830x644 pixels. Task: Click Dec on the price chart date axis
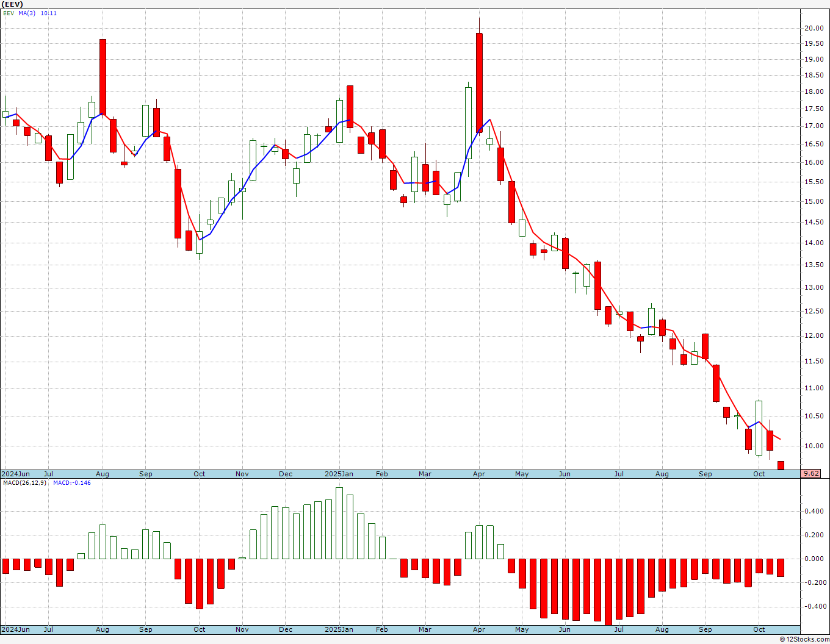tap(286, 474)
